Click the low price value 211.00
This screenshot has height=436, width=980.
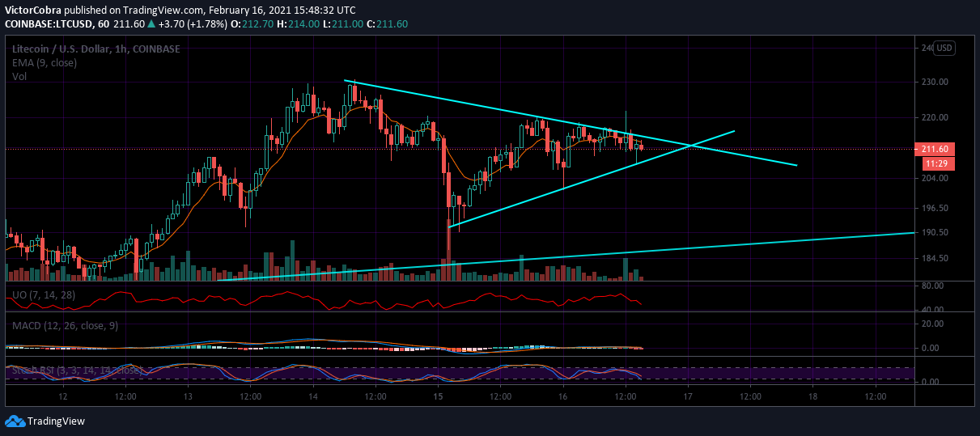346,24
